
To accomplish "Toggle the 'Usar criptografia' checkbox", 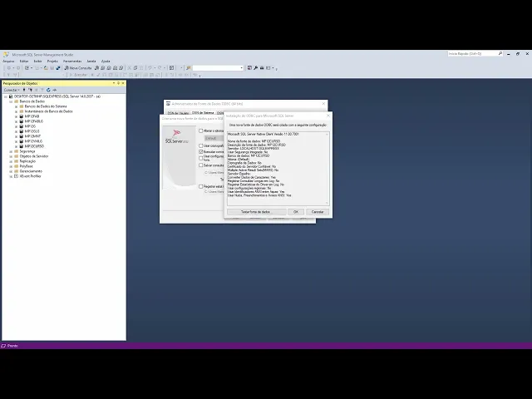I will click(x=201, y=145).
